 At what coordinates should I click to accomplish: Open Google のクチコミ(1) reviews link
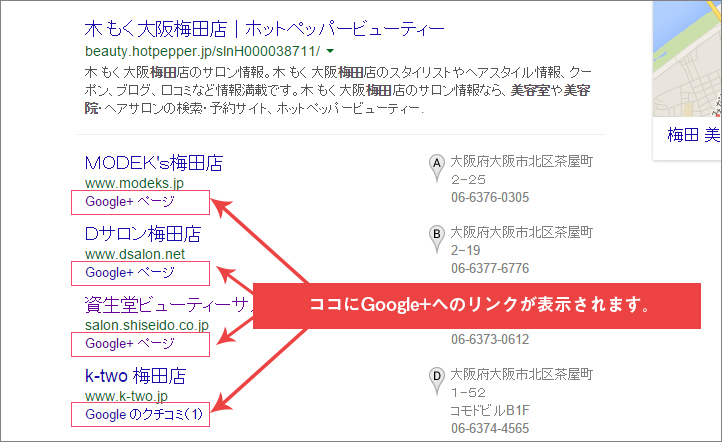pos(144,414)
